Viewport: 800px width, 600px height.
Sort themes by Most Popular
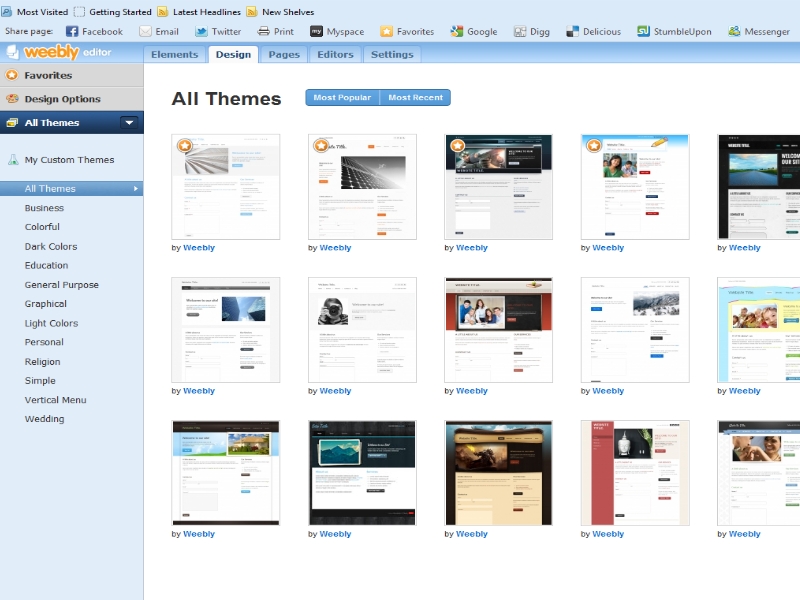(x=342, y=98)
